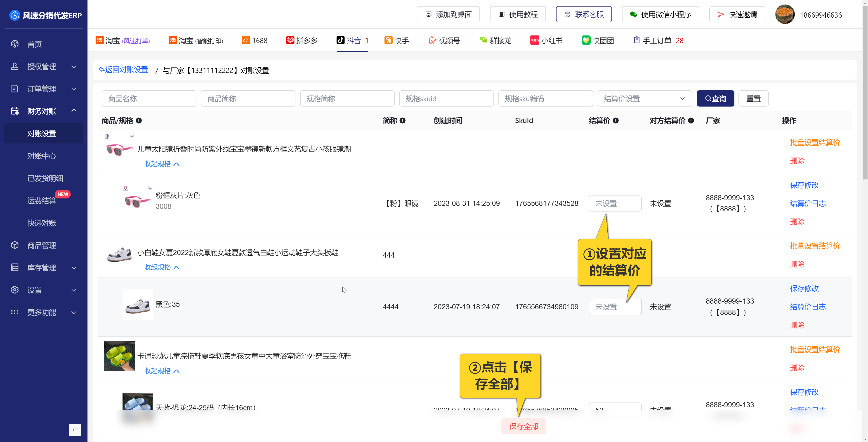Open 商品管理 via its cube icon
The width and height of the screenshot is (868, 442).
coord(14,245)
